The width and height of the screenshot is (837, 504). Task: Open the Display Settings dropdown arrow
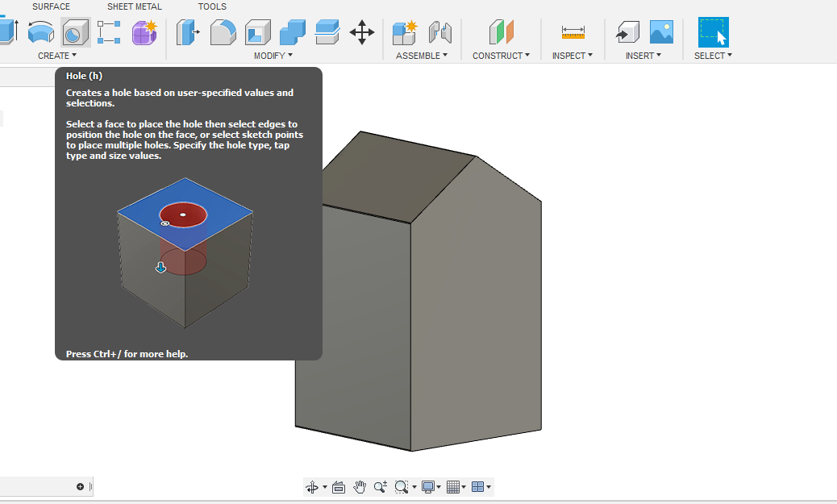(x=439, y=487)
